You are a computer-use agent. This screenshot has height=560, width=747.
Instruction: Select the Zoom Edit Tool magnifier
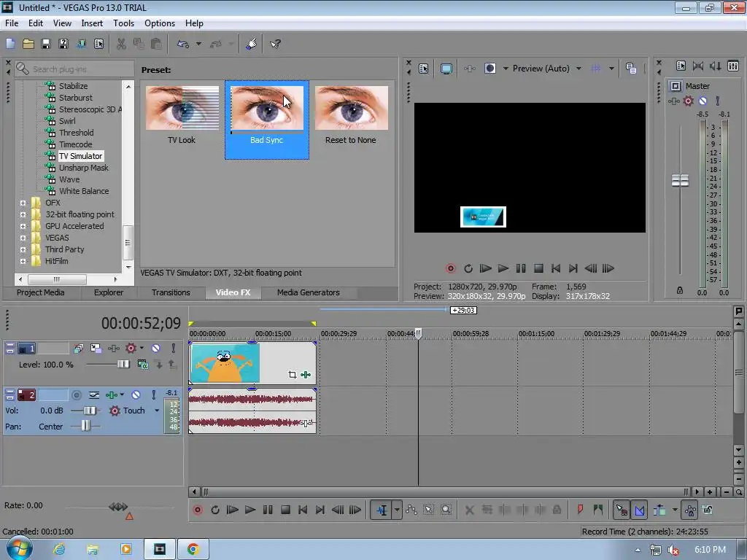click(446, 510)
